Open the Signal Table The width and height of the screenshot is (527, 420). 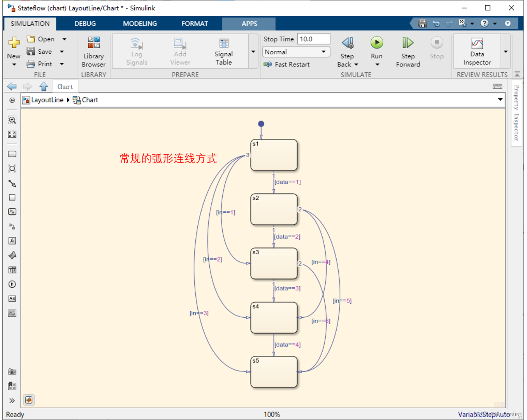click(x=223, y=51)
